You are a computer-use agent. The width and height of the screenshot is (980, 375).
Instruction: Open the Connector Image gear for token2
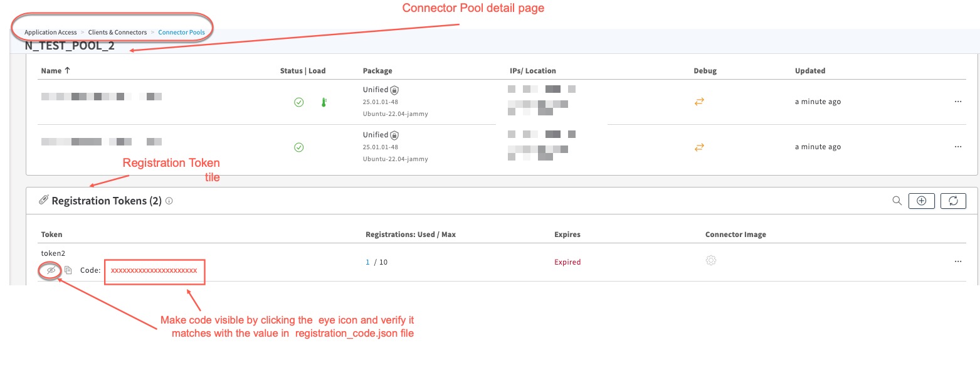[711, 260]
